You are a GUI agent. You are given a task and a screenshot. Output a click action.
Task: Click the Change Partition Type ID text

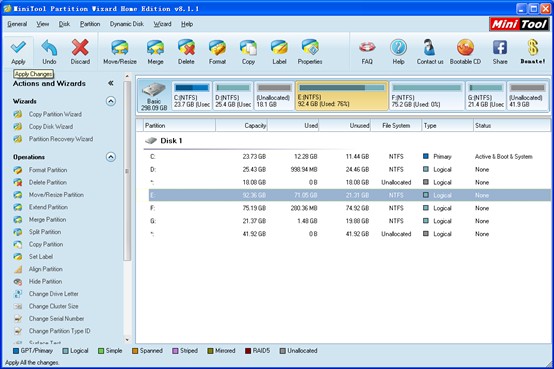point(59,331)
